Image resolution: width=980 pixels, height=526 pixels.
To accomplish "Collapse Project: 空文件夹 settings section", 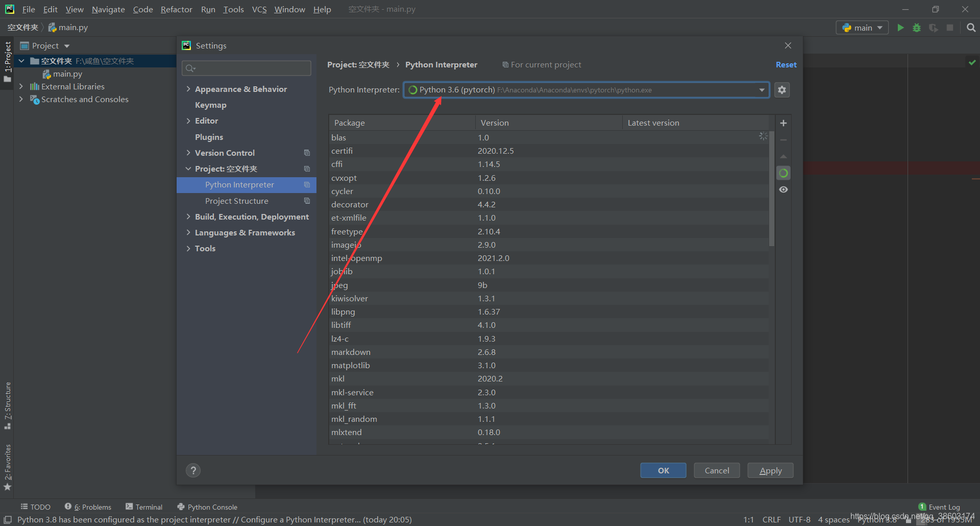I will point(188,169).
